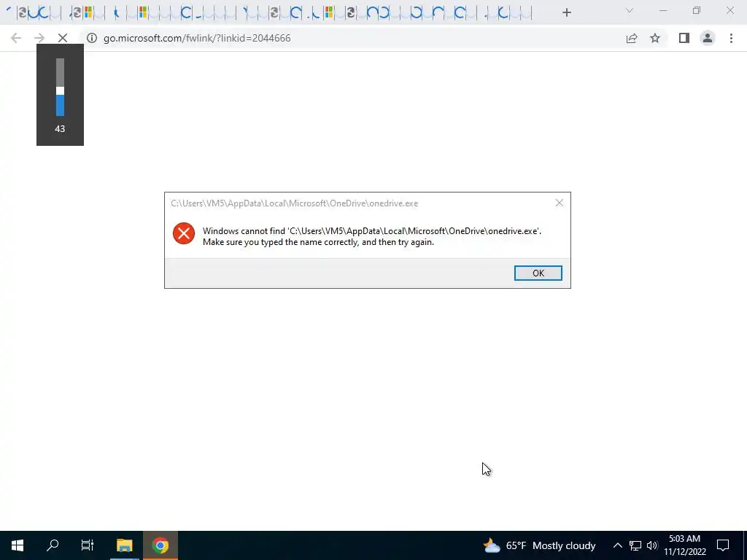
Task: Open the weather widget showing 65°F
Action: [x=539, y=545]
